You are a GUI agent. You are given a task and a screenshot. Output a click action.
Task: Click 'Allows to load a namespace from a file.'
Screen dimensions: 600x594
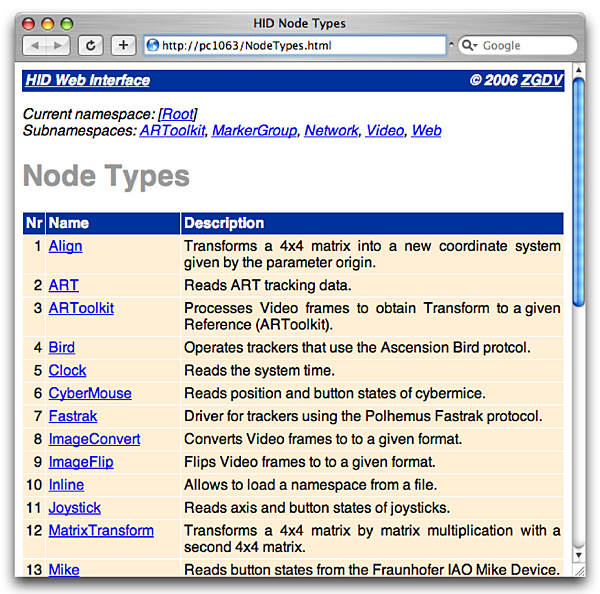pos(310,485)
